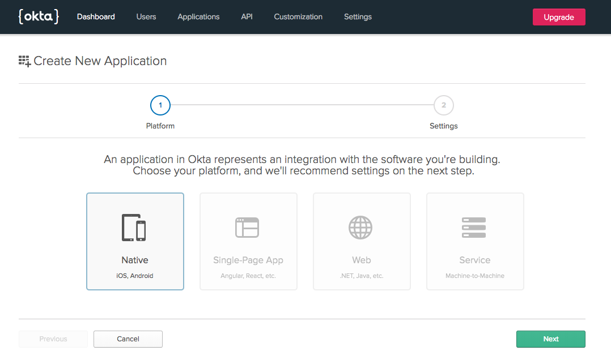This screenshot has height=364, width=611.
Task: Click the step 1 Platform circle
Action: [160, 105]
